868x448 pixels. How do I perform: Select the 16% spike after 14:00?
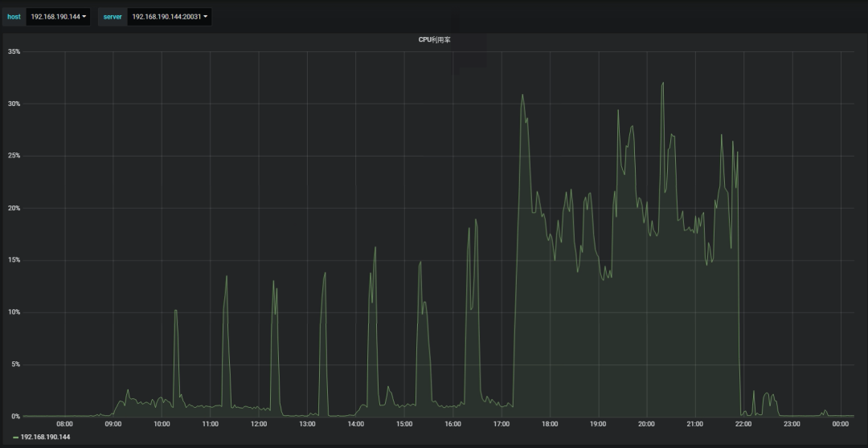click(375, 248)
